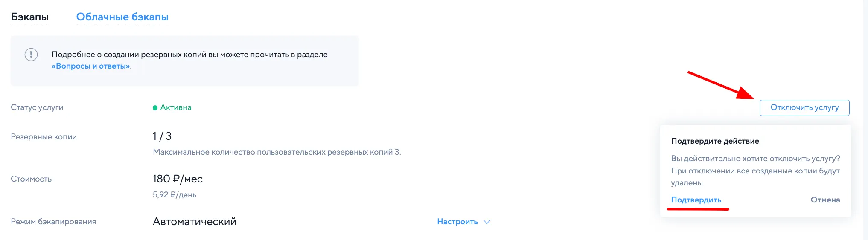Viewport: 868px width, 240px height.
Task: Click the Отключить услугу button
Action: [x=804, y=107]
